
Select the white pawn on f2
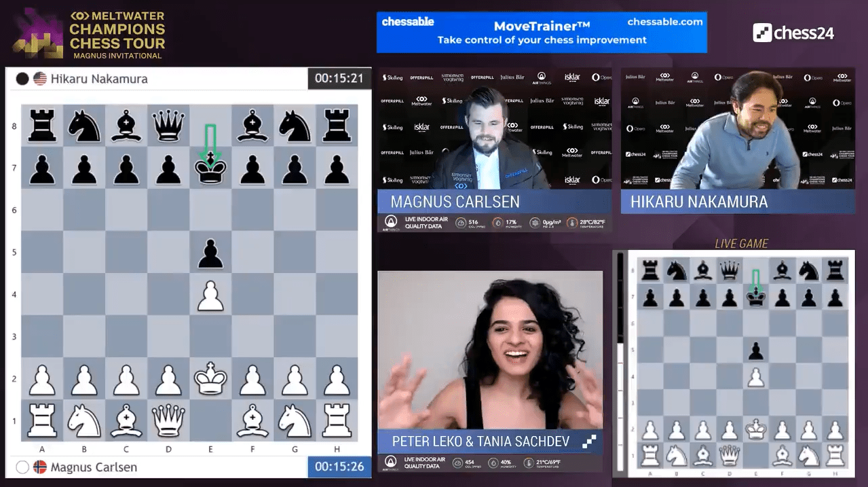click(x=252, y=380)
